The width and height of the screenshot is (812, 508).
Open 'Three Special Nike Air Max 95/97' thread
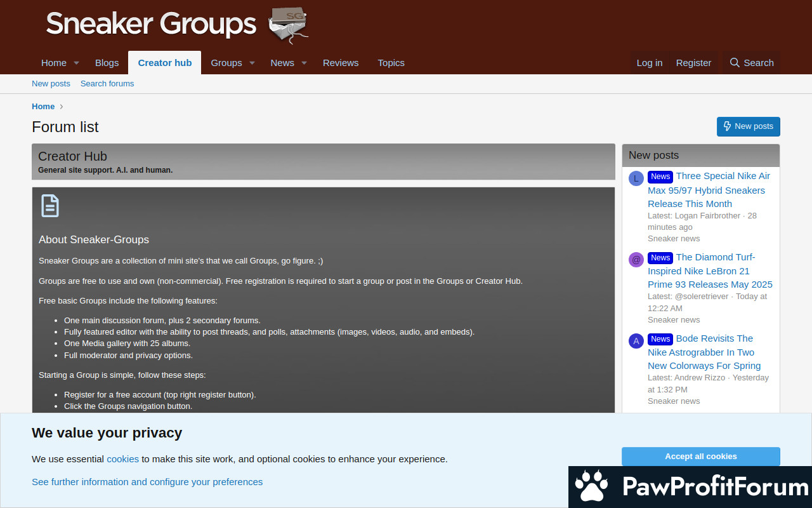(709, 190)
